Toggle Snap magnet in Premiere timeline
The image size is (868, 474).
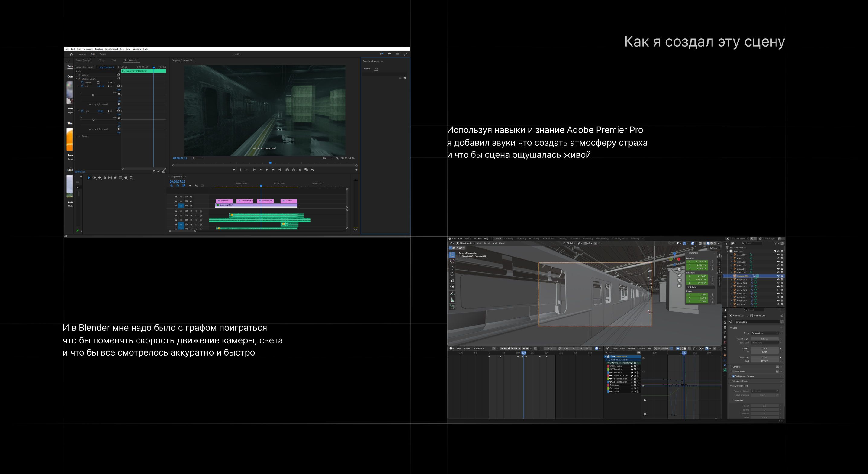coord(178,186)
